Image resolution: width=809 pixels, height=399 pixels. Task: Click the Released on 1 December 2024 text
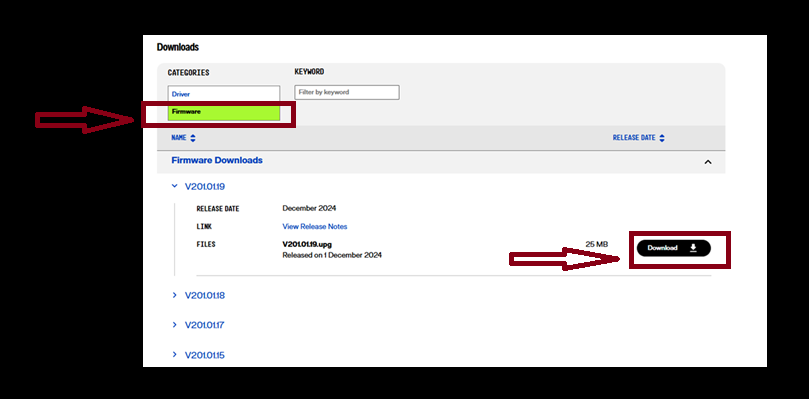pos(332,255)
